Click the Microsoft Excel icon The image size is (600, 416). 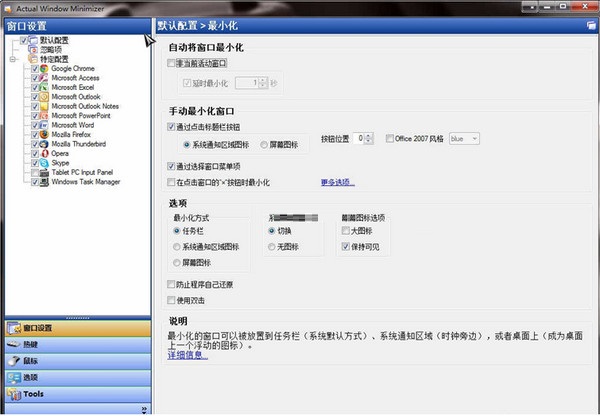(44, 87)
